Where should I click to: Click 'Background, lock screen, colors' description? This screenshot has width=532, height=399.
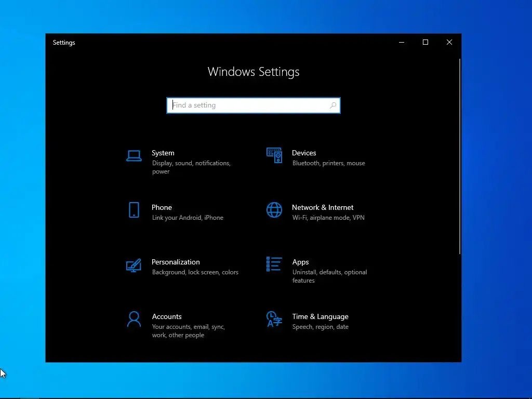click(195, 272)
